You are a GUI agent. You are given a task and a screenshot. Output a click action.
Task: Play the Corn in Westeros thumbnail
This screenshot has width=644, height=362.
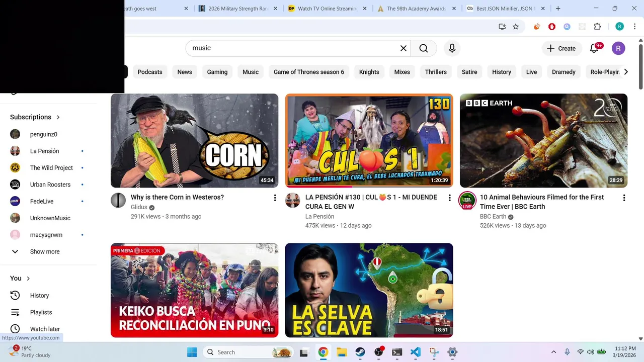tap(194, 140)
